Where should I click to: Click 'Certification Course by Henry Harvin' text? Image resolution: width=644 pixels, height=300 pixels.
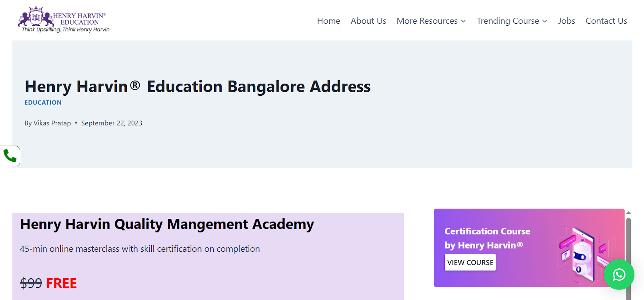pos(487,238)
